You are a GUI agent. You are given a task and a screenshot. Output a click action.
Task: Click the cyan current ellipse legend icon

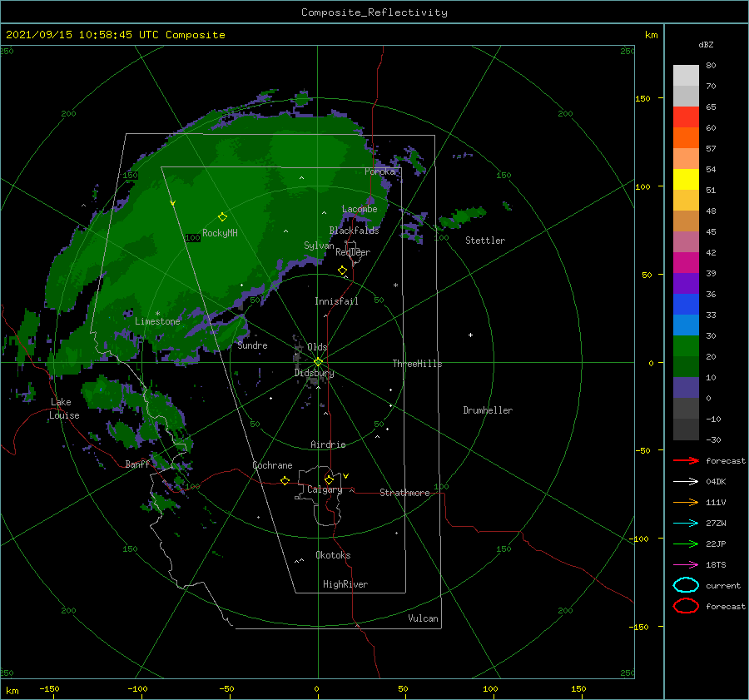[x=686, y=585]
